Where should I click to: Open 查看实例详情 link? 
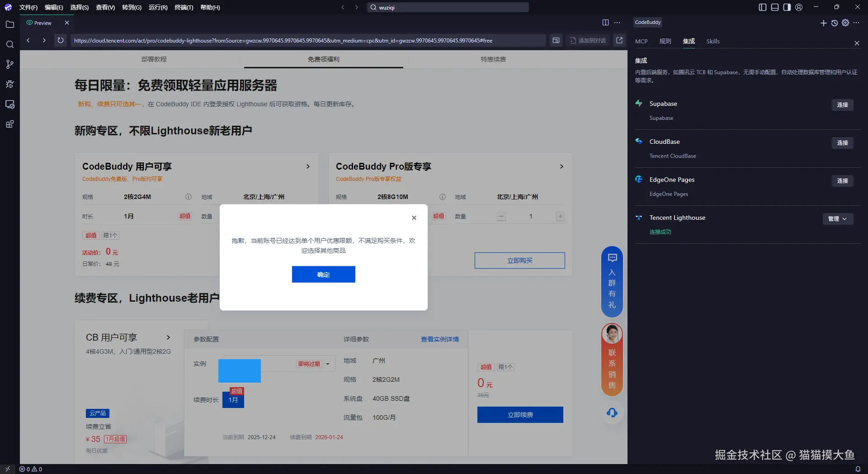(x=440, y=339)
